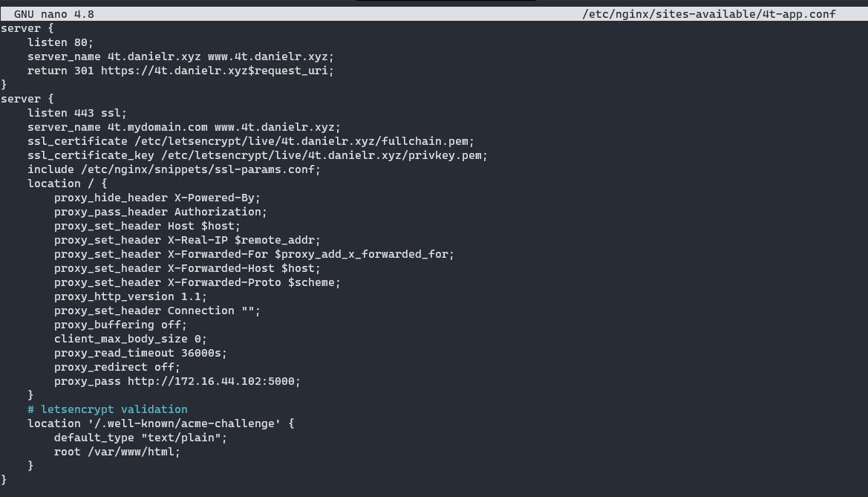Image resolution: width=868 pixels, height=497 pixels.
Task: Click the 'listen 80;' line
Action: coord(60,42)
